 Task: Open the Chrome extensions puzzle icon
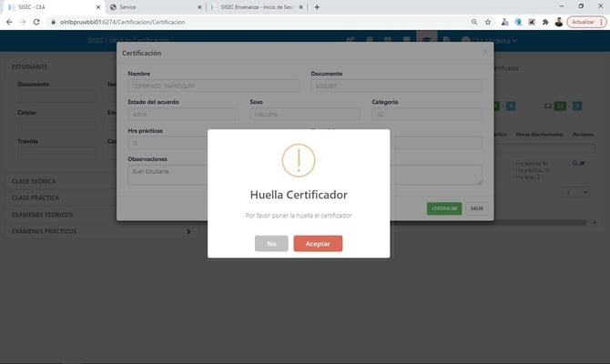[x=544, y=21]
